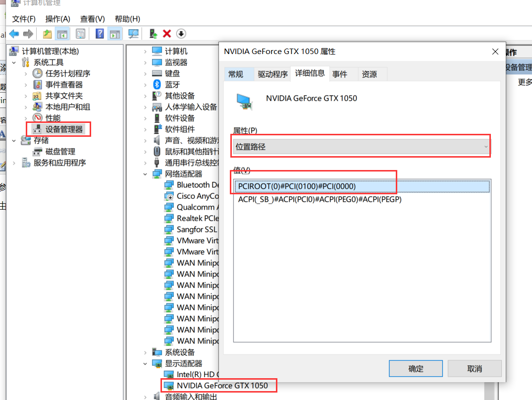
Task: Open the 文件(F) menu
Action: (24, 19)
